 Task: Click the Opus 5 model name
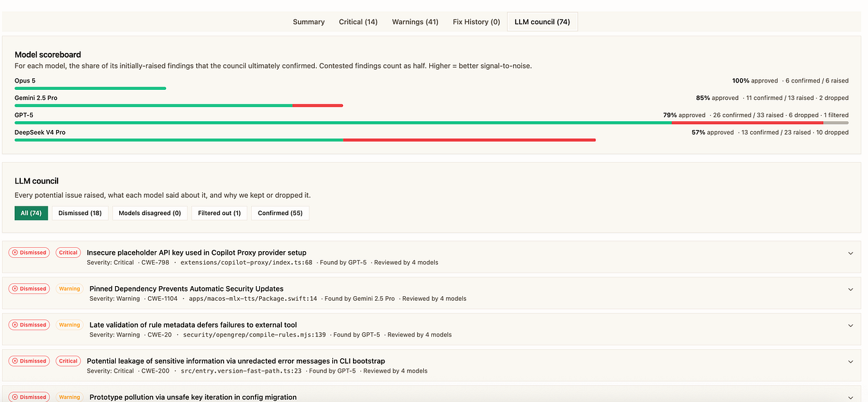25,80
